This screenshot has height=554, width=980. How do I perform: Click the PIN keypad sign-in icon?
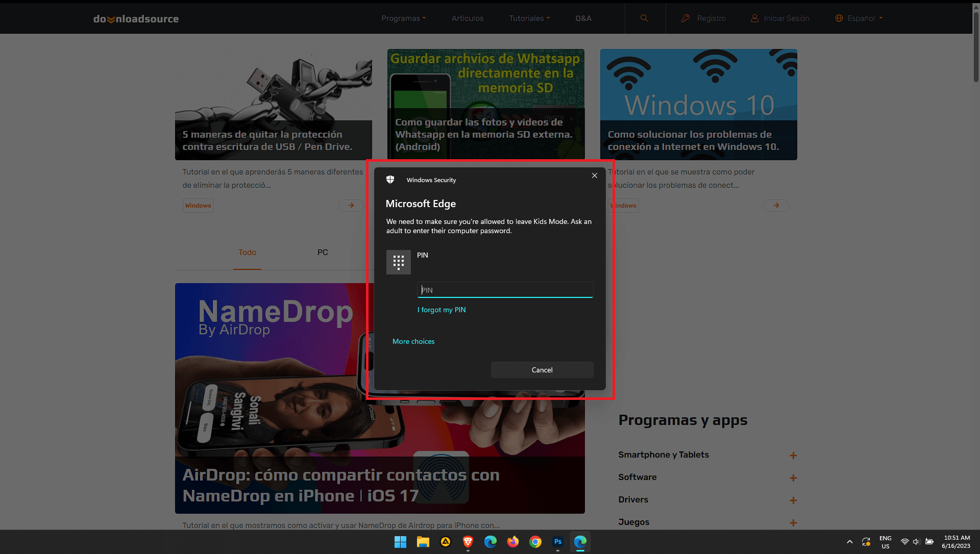click(x=398, y=262)
